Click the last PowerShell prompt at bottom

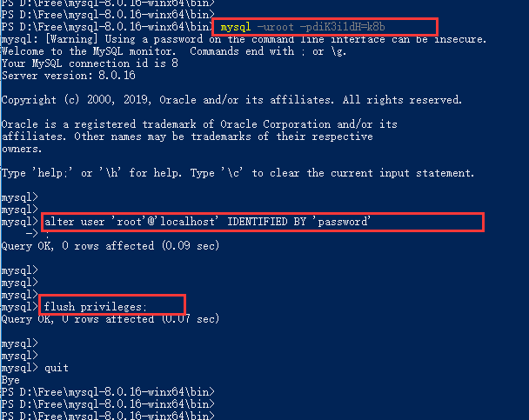tap(107, 417)
